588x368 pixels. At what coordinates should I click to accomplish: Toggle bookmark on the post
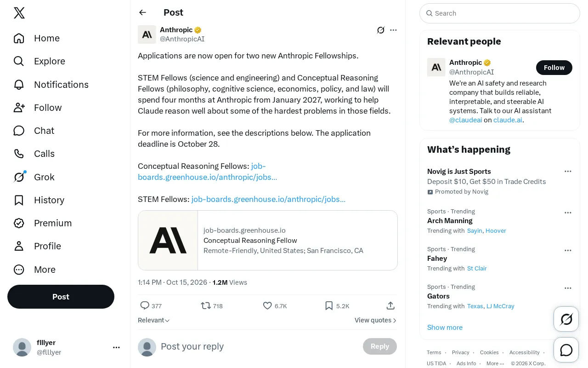pyautogui.click(x=329, y=305)
